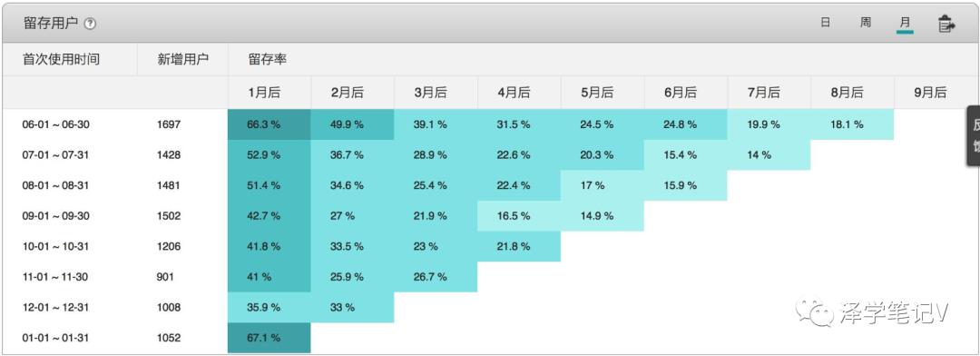Image resolution: width=980 pixels, height=356 pixels.
Task: Click the help question mark icon
Action: tap(91, 24)
